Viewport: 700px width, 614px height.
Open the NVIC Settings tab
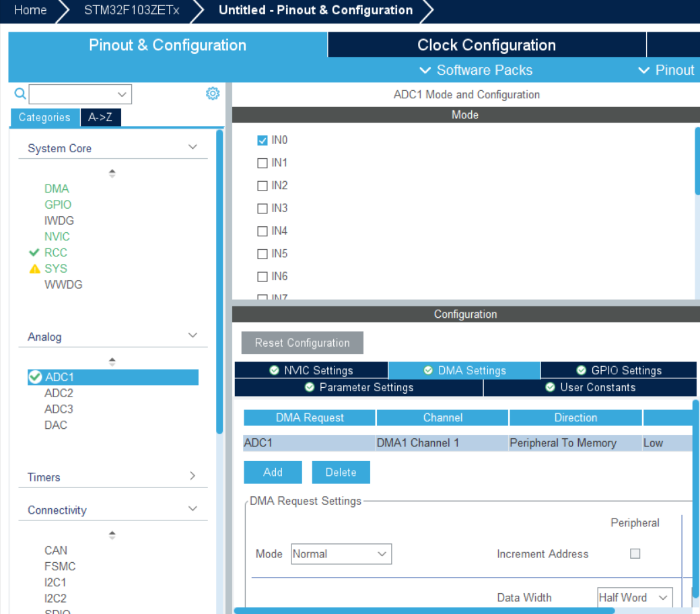pyautogui.click(x=311, y=370)
